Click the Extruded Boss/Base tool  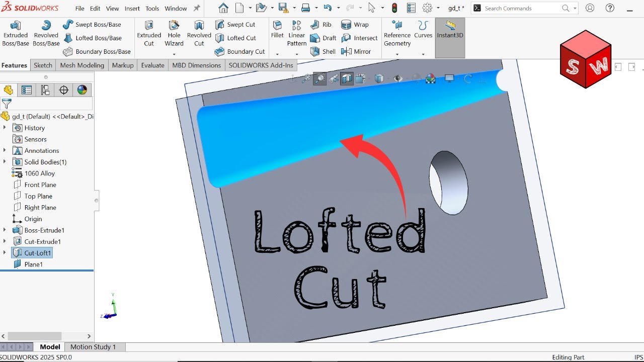coord(16,33)
